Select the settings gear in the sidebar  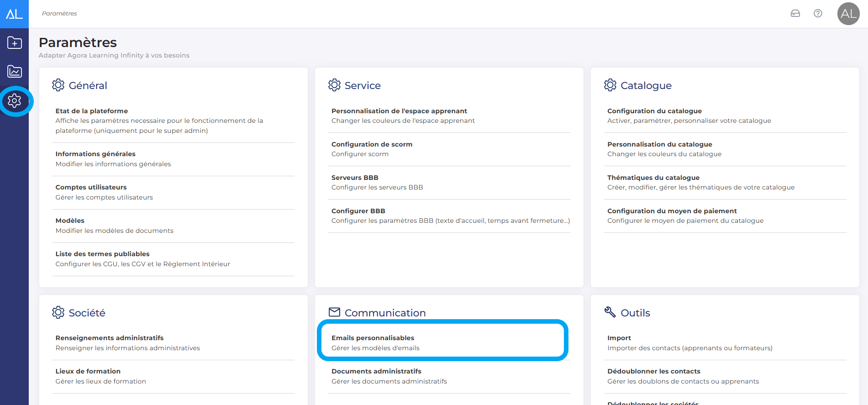(x=15, y=100)
